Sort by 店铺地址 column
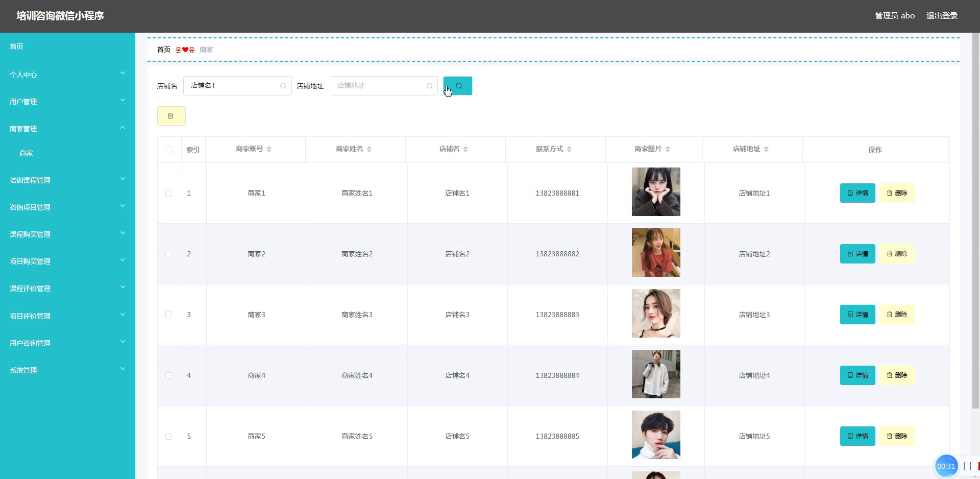 pyautogui.click(x=766, y=149)
